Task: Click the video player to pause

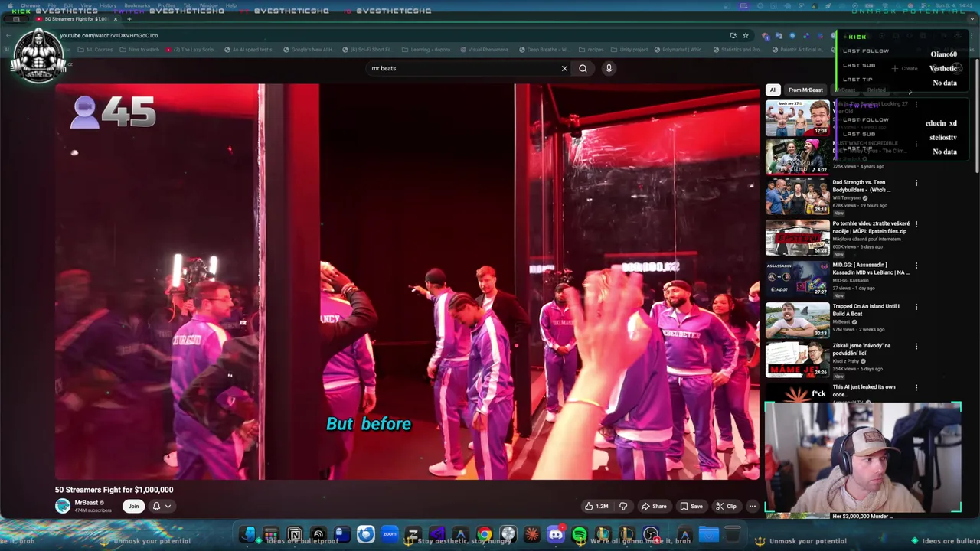Action: (407, 282)
